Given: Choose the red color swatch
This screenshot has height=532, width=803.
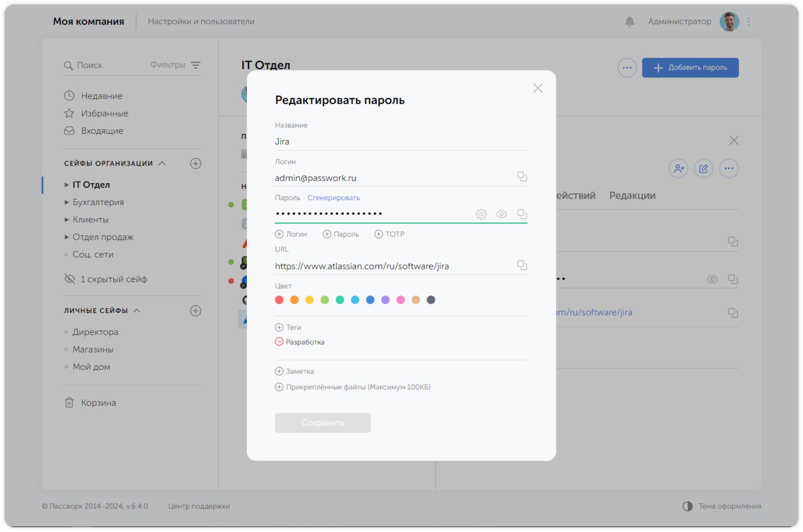Looking at the screenshot, I should (279, 300).
